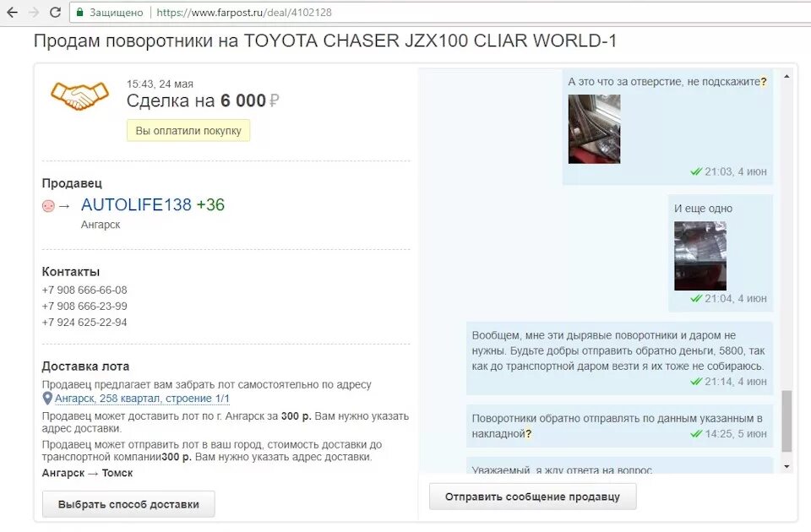Open second photo under И еще одно
This screenshot has width=811, height=532.
[700, 256]
